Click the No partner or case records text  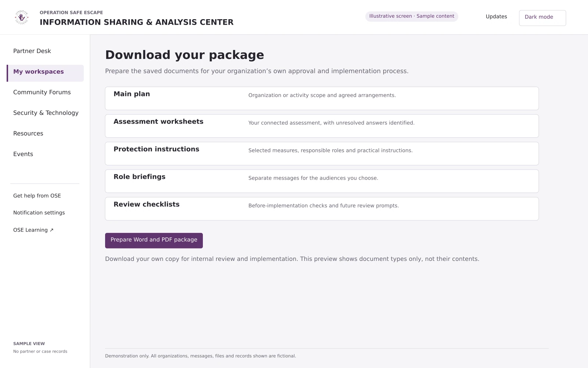pyautogui.click(x=40, y=351)
